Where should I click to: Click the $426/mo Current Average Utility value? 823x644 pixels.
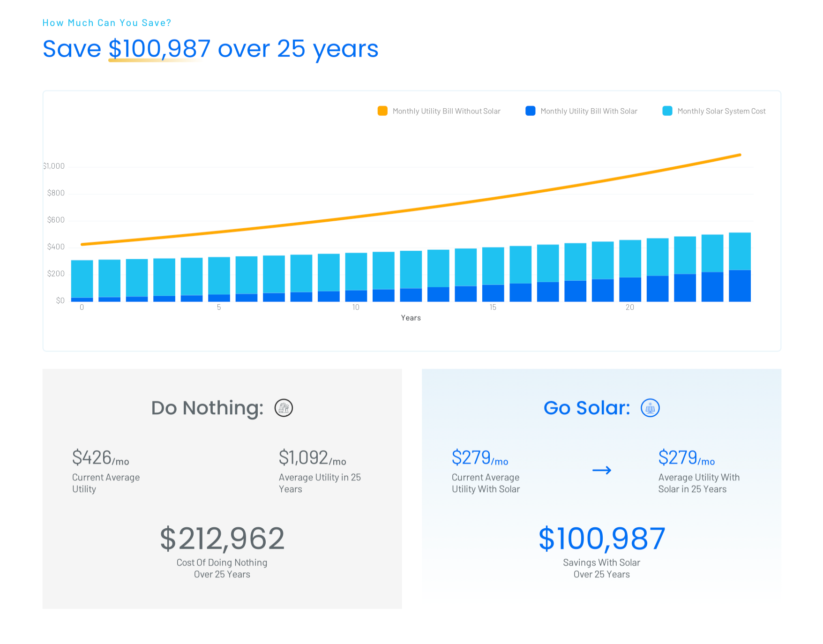(100, 458)
